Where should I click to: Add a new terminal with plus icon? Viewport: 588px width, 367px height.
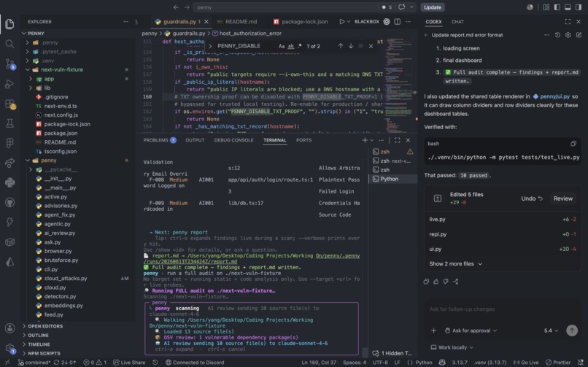pos(365,140)
